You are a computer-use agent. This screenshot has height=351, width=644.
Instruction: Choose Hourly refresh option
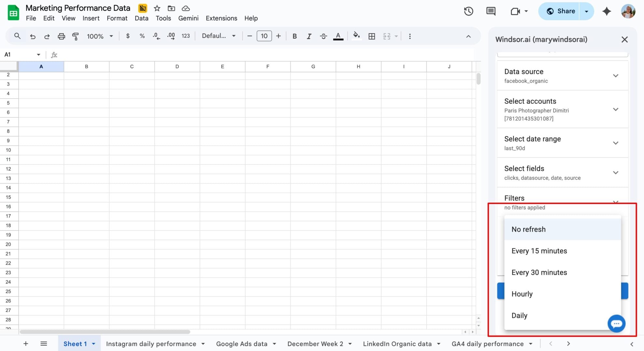click(562, 294)
